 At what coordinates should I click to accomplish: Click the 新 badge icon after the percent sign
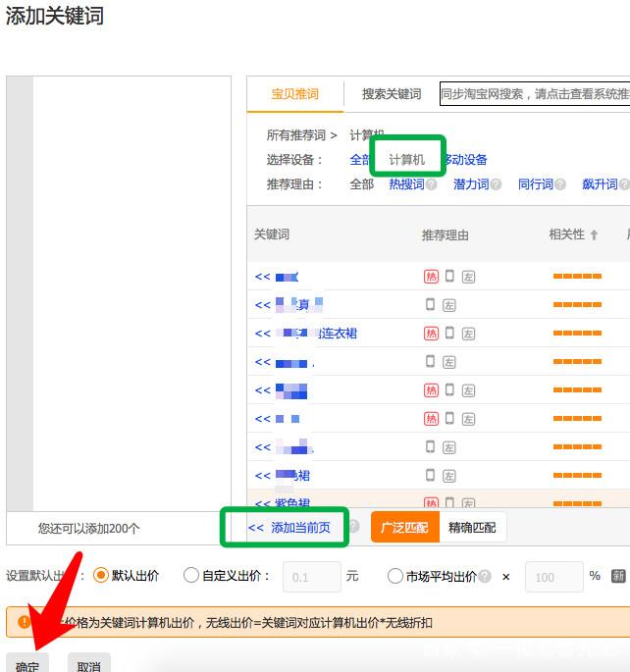click(x=618, y=576)
